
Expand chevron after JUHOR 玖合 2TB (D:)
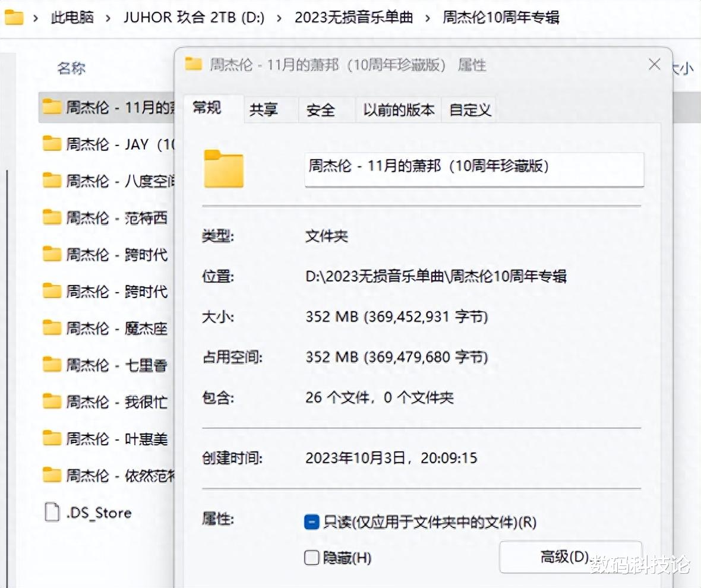tap(279, 18)
